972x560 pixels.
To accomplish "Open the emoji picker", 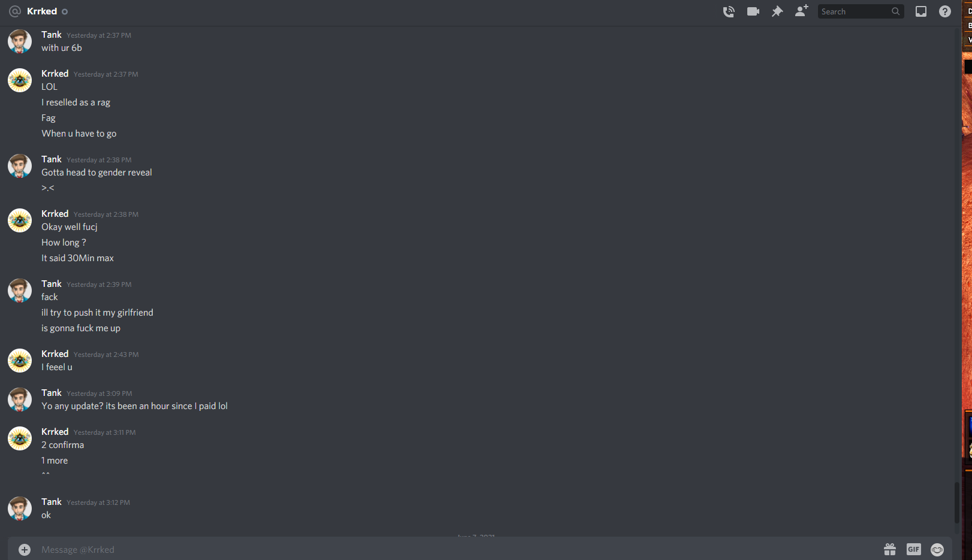I will pos(937,549).
